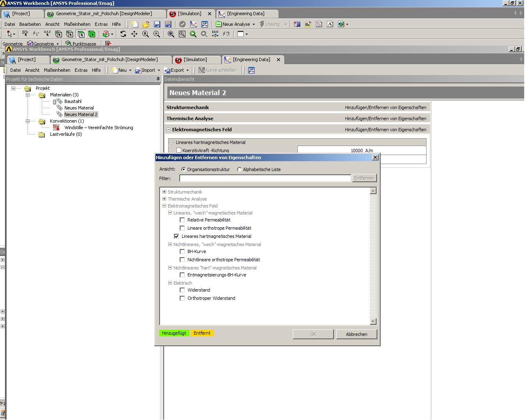
Task: Set the ISO isometric view
Action: (215, 34)
